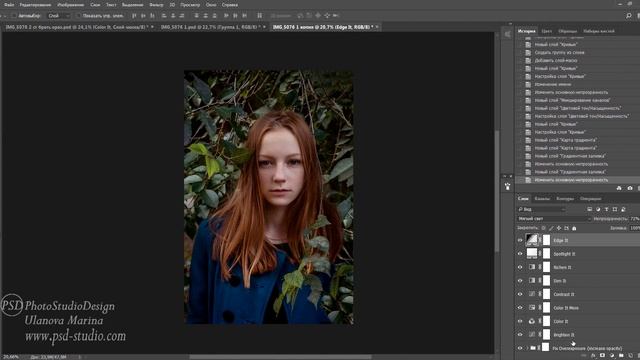Image resolution: width=640 pixels, height=360 pixels.
Task: Click the Color It hue/saturation adjustment icon
Action: (x=531, y=321)
